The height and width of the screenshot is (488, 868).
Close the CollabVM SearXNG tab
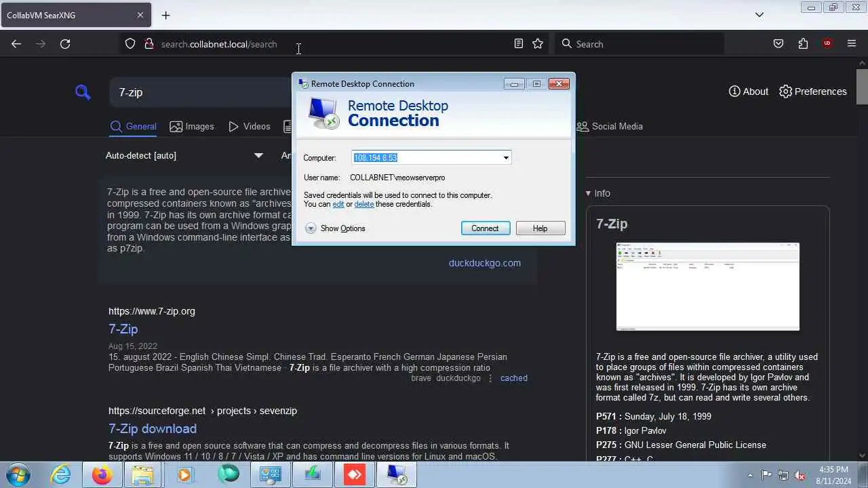click(x=140, y=15)
